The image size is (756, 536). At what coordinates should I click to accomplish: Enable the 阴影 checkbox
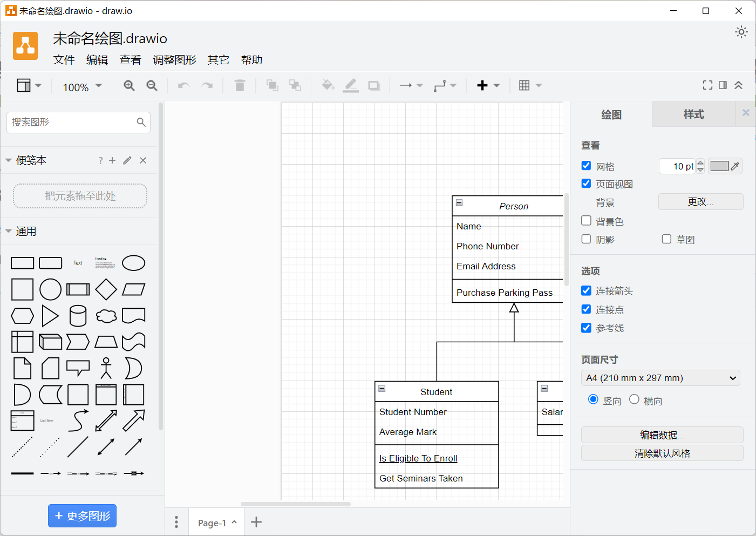tap(586, 239)
